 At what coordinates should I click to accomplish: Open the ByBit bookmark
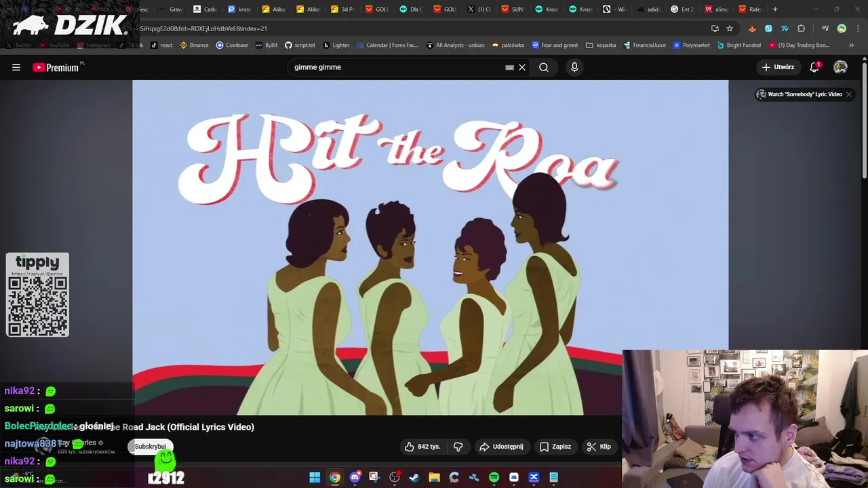pos(266,45)
